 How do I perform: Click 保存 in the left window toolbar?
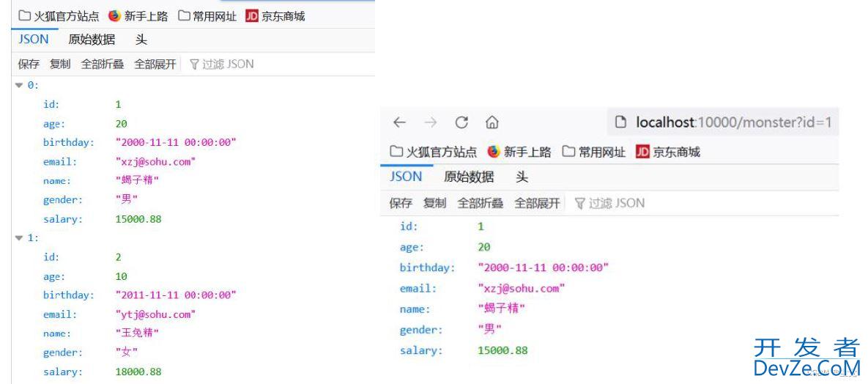pyautogui.click(x=29, y=64)
